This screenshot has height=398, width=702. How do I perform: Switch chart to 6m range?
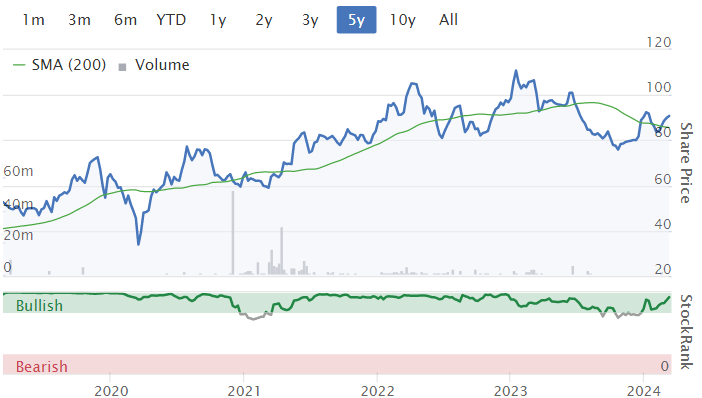(125, 20)
